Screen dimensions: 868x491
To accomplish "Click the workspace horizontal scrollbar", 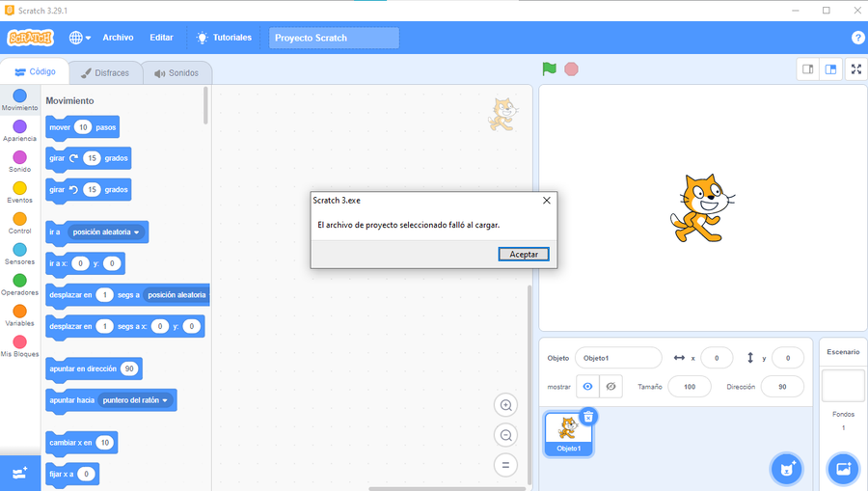I will click(x=448, y=489).
